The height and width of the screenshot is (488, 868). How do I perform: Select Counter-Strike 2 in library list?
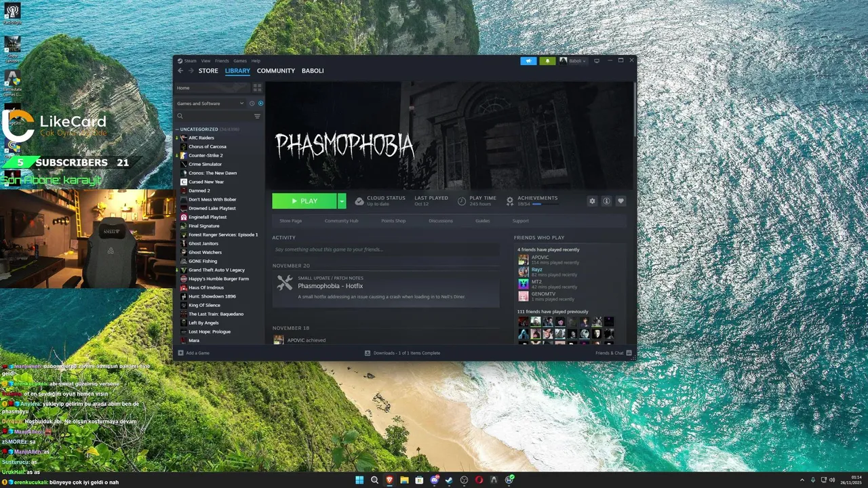coord(205,155)
